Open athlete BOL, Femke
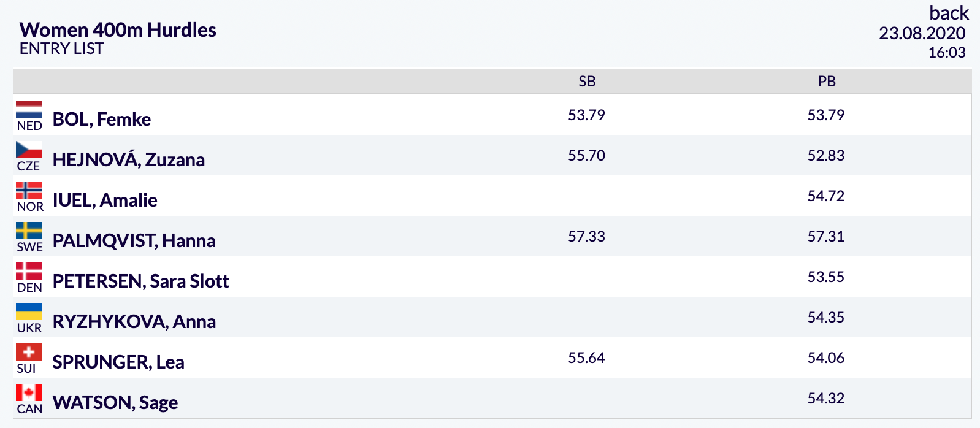 (x=102, y=119)
